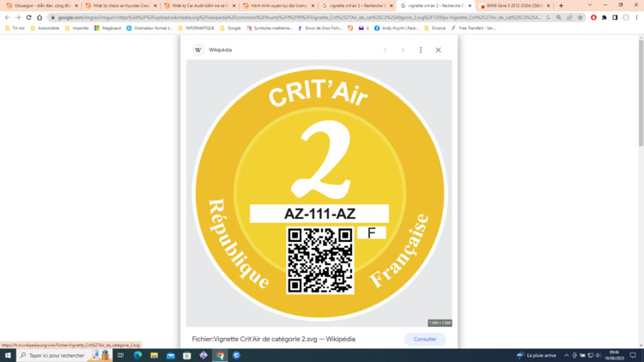Open the Tin tức bookmark folder
644x362 pixels.
pos(15,28)
